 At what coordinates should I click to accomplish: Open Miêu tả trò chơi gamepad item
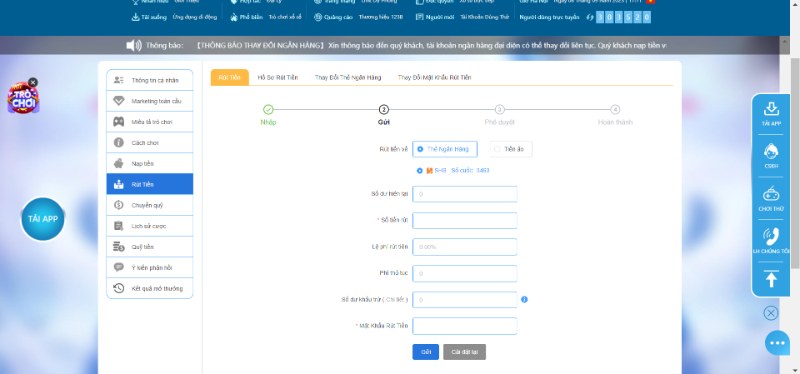[x=149, y=122]
